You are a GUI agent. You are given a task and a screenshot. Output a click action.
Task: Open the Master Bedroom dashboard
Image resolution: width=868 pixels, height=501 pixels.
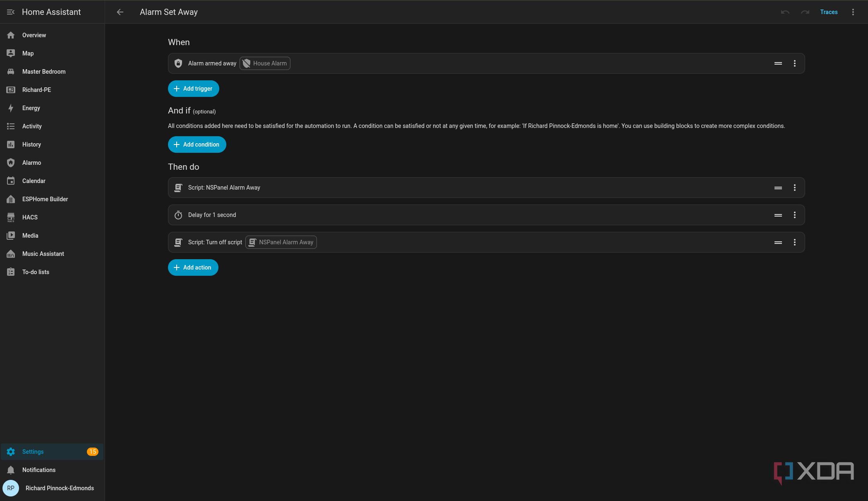52,72
